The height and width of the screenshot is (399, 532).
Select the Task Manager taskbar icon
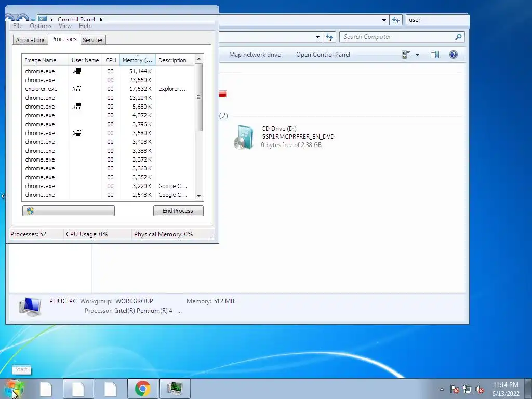point(175,389)
